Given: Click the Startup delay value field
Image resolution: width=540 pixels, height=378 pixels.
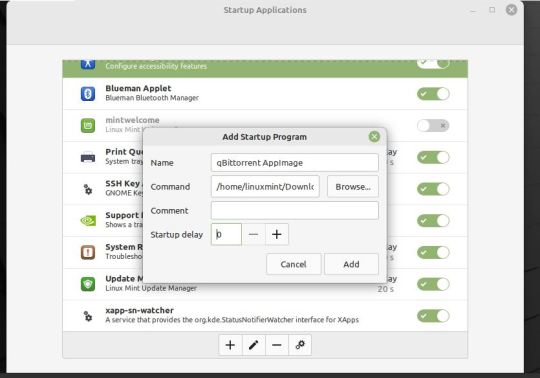Looking at the screenshot, I should pos(226,234).
